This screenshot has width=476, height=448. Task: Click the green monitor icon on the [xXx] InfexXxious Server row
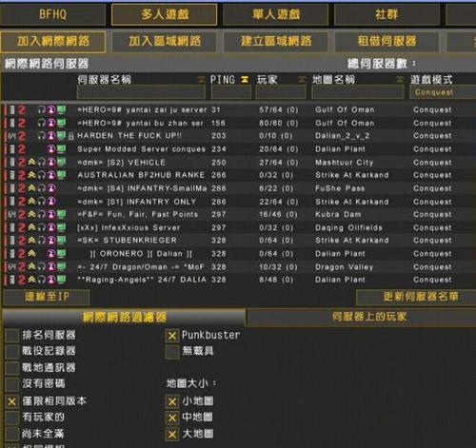61,227
